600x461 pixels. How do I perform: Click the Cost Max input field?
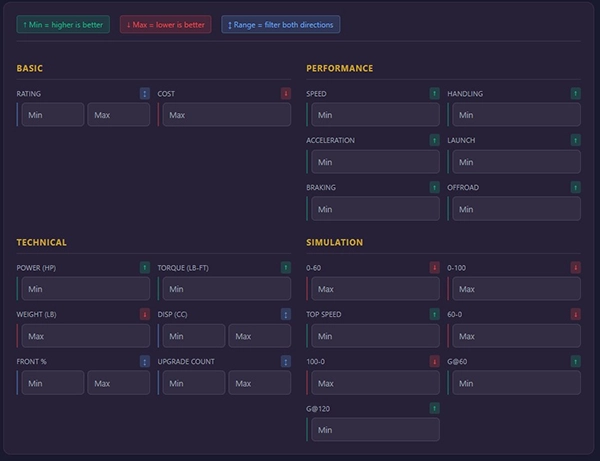[226, 115]
